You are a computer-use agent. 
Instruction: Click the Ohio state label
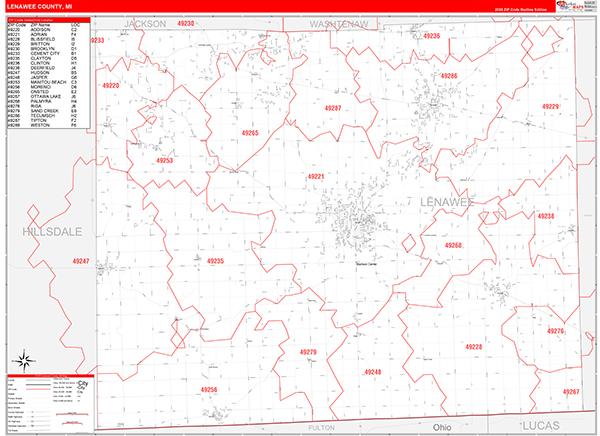click(x=442, y=427)
